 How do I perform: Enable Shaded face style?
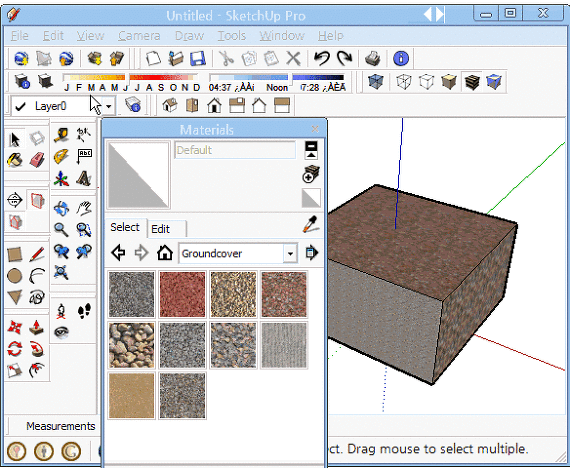[449, 81]
